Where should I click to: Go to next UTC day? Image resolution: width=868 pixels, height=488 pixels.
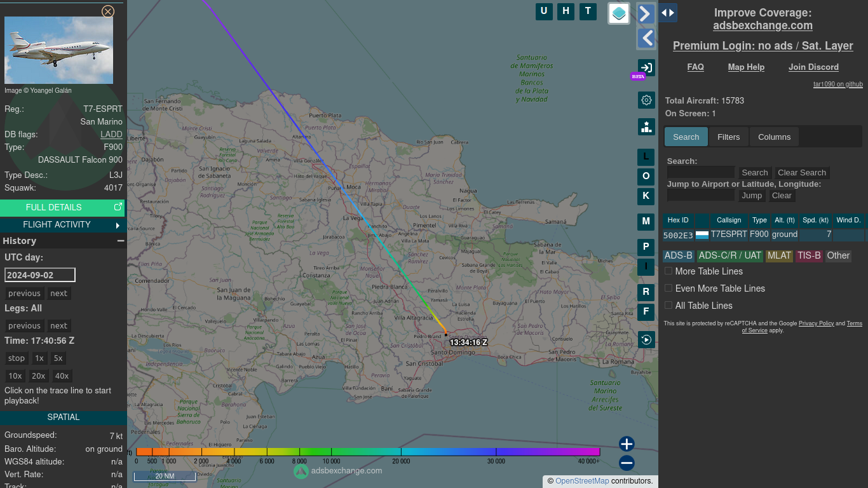59,294
